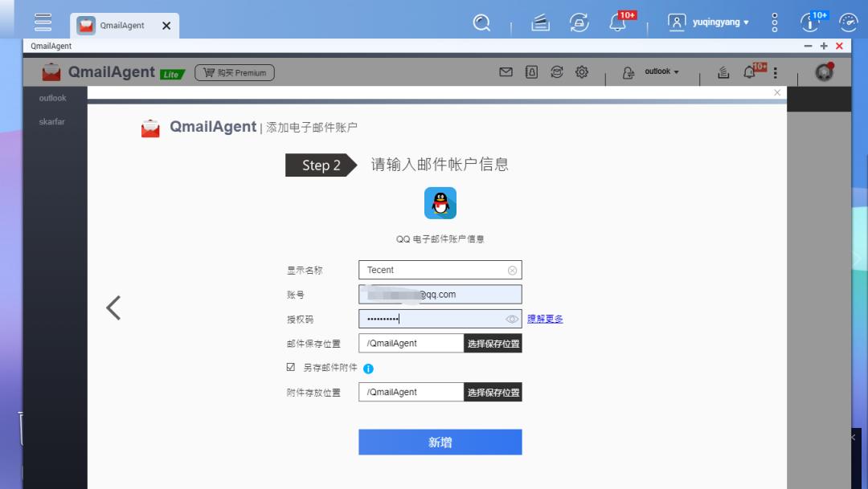This screenshot has width=868, height=489.
Task: Open the contacts address book icon
Action: 530,71
